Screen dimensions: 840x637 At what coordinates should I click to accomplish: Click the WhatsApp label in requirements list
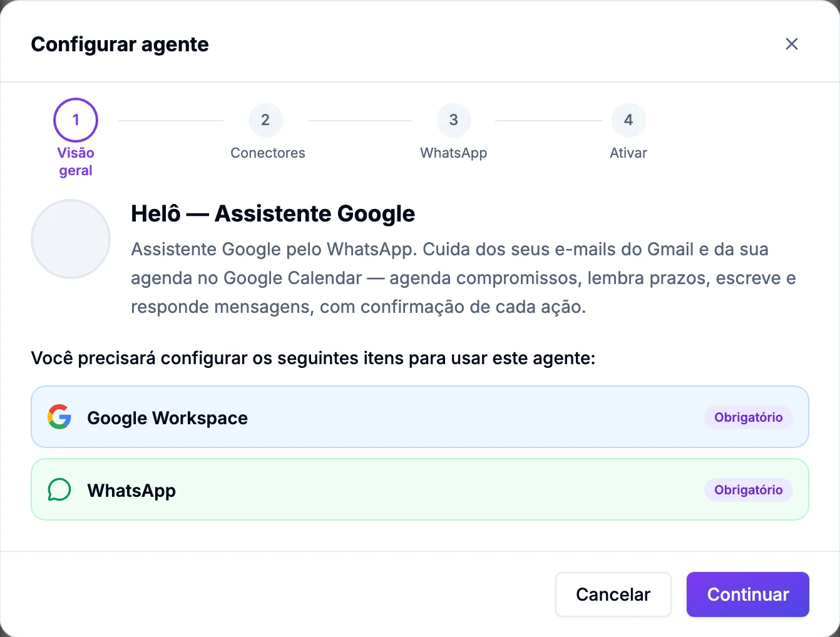tap(131, 491)
